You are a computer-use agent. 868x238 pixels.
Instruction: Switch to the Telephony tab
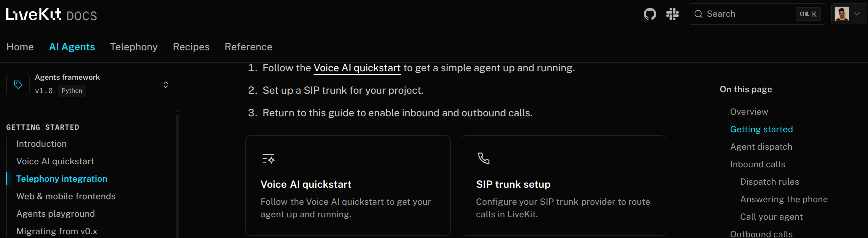coord(134,47)
